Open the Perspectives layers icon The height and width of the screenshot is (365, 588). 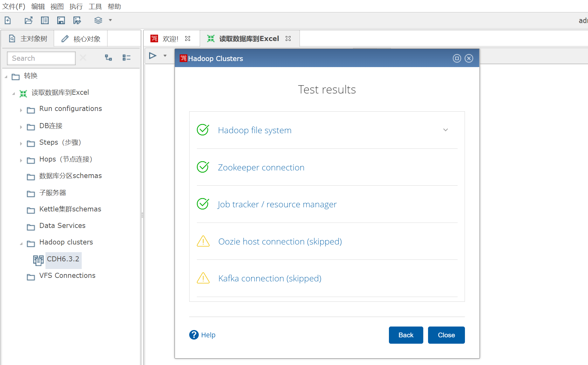(98, 20)
